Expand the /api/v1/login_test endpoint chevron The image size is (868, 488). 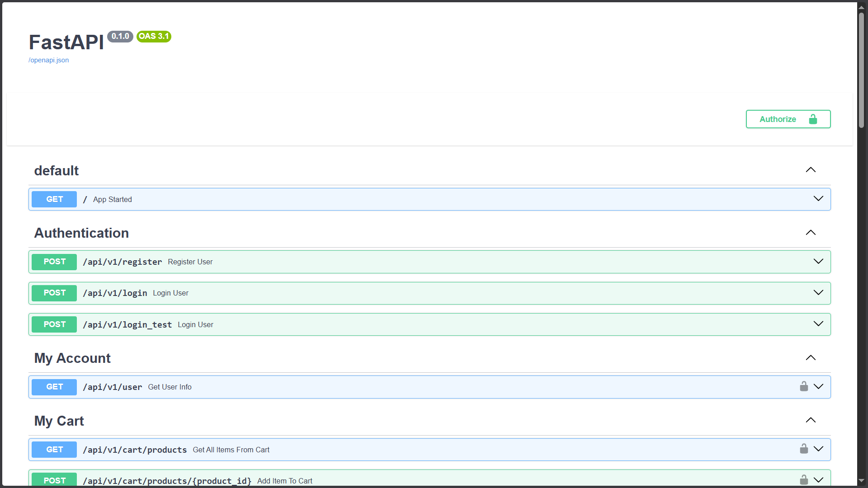click(x=818, y=324)
